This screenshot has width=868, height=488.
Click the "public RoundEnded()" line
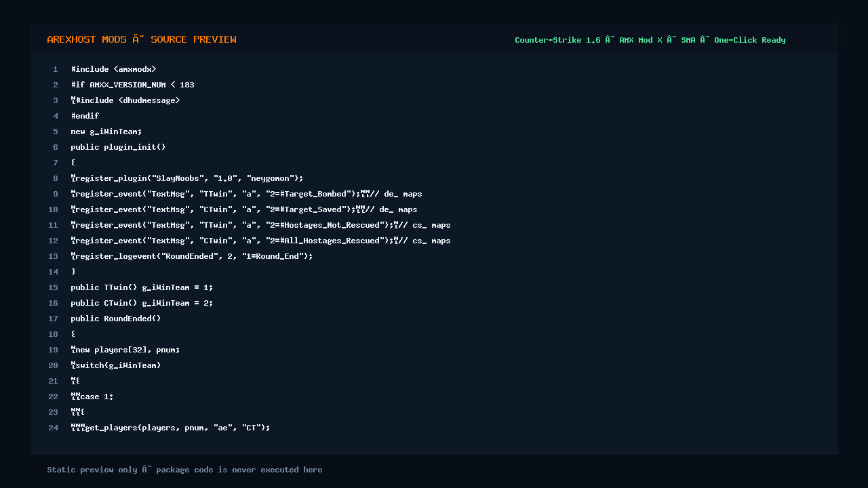click(116, 319)
